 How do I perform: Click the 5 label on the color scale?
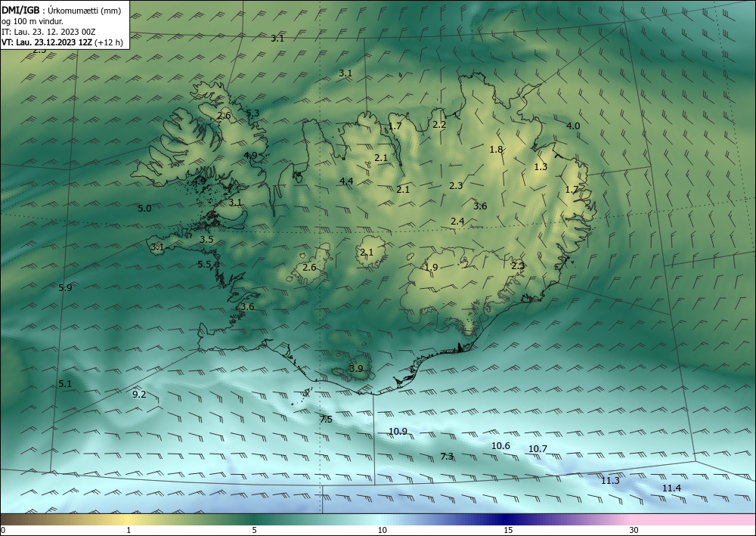click(254, 530)
